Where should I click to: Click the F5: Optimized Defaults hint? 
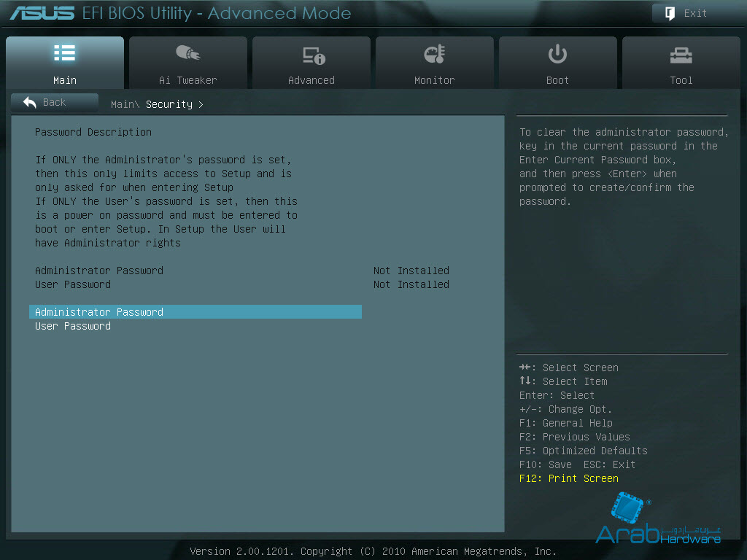[583, 451]
